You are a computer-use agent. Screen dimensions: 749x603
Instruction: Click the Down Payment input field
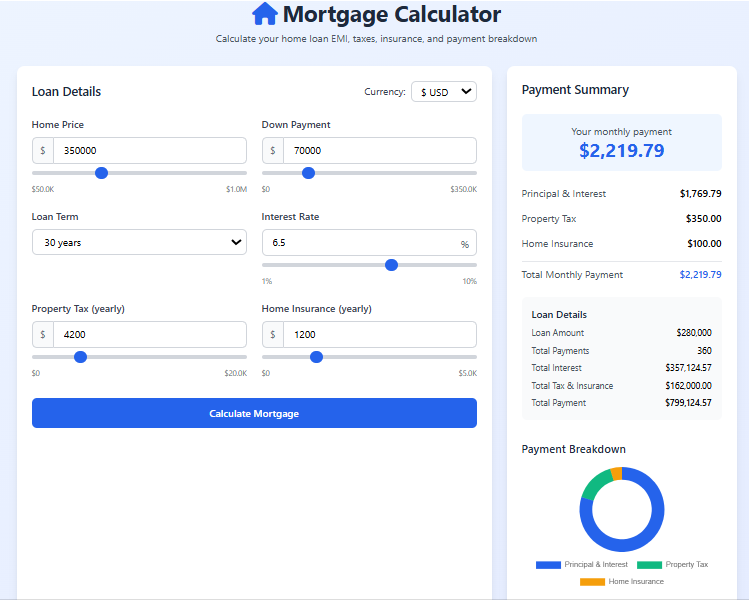379,151
